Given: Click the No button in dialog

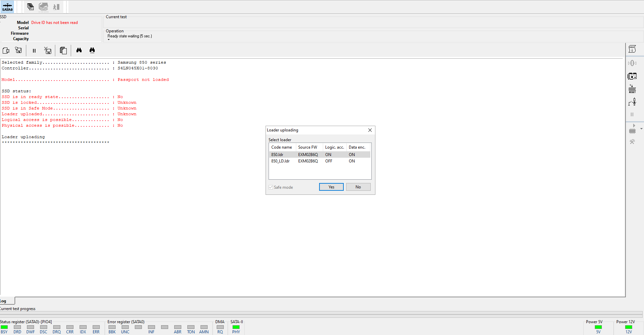Looking at the screenshot, I should click(x=358, y=187).
